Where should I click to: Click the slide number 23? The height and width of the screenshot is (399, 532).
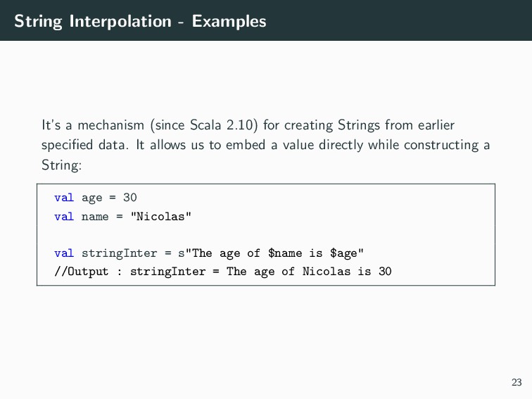517,382
